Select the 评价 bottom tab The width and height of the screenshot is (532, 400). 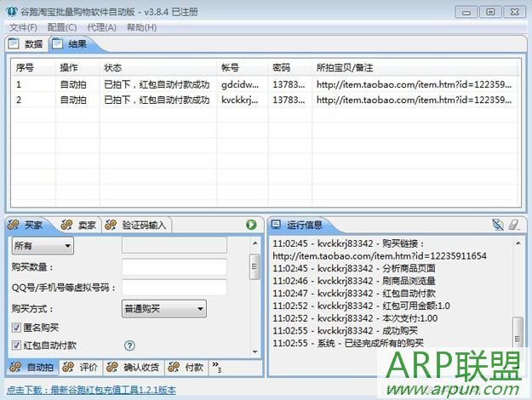(81, 367)
